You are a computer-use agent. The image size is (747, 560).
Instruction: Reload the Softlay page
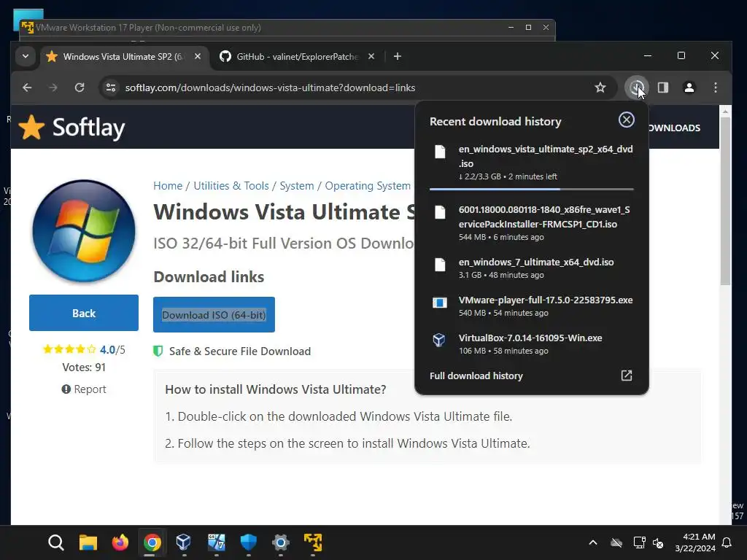pos(80,87)
